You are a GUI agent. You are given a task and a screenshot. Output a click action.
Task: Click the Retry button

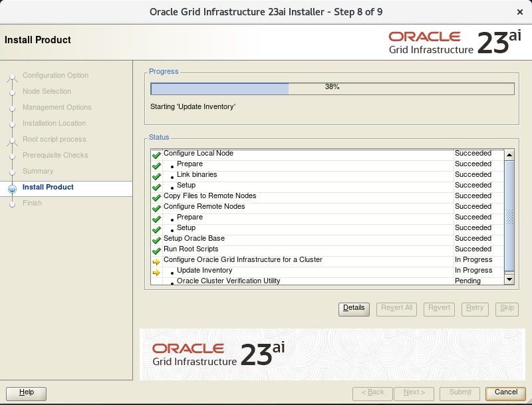(x=475, y=309)
